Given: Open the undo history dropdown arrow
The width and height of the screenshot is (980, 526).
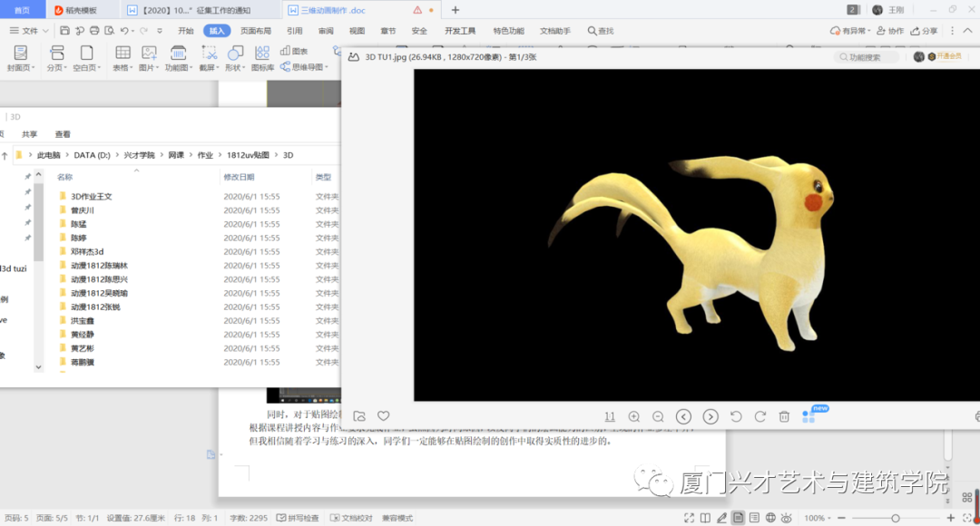Looking at the screenshot, I should [133, 31].
